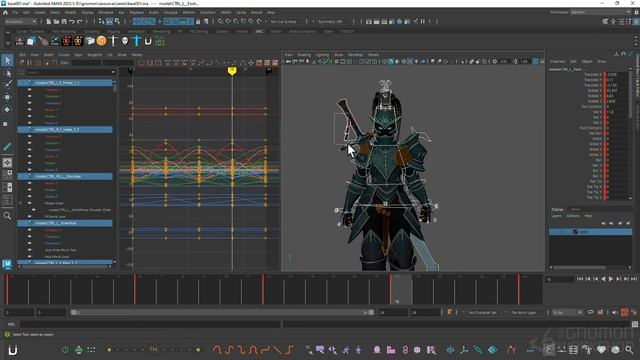Open the Workspace dropdown at top right
The height and width of the screenshot is (360, 640).
(x=600, y=12)
